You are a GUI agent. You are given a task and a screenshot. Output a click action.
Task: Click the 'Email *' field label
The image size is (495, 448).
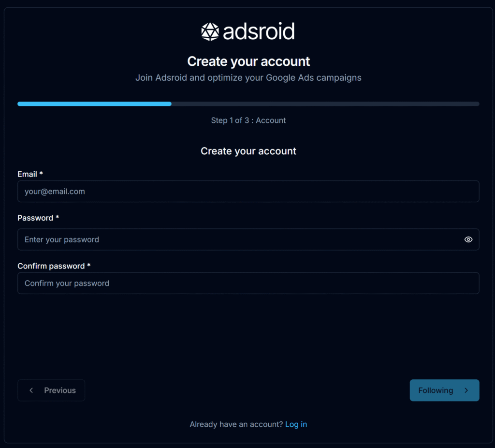(x=30, y=174)
